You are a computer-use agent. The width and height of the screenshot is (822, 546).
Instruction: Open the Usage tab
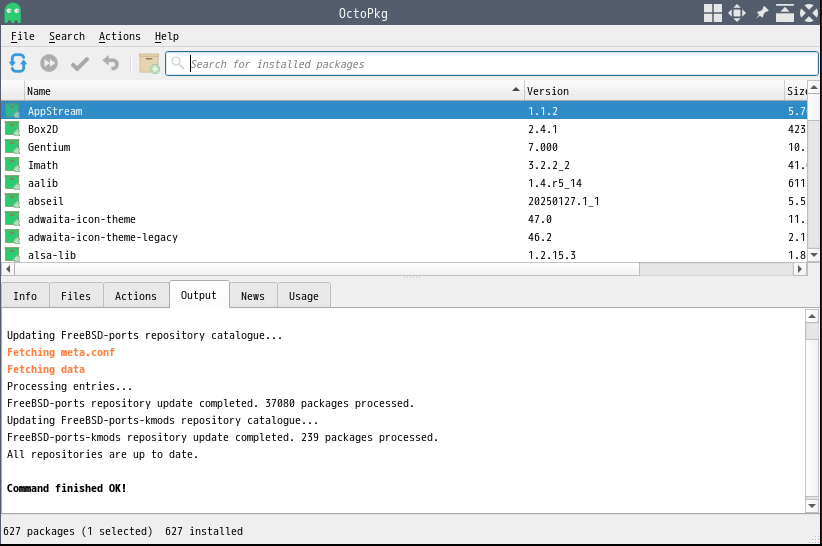304,296
